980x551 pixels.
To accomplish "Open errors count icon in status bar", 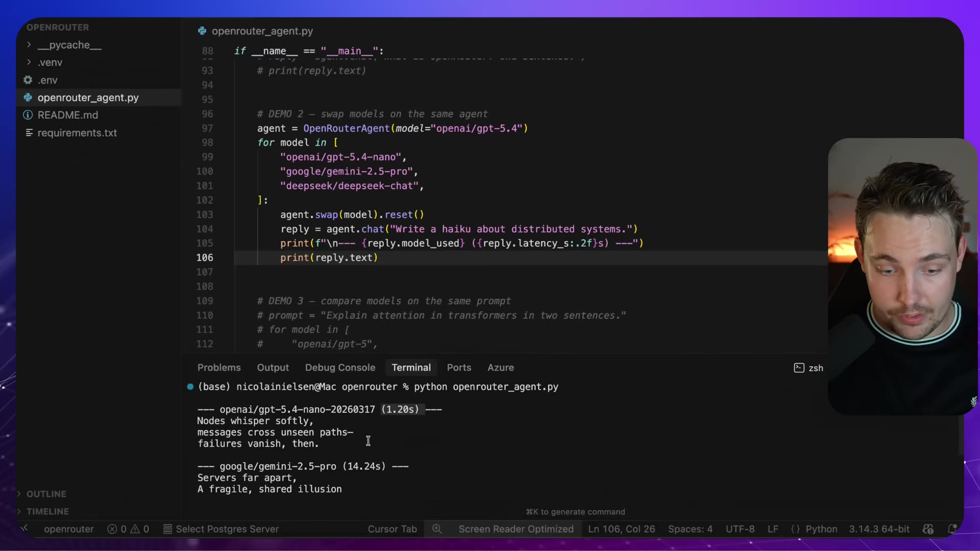I will pos(112,529).
